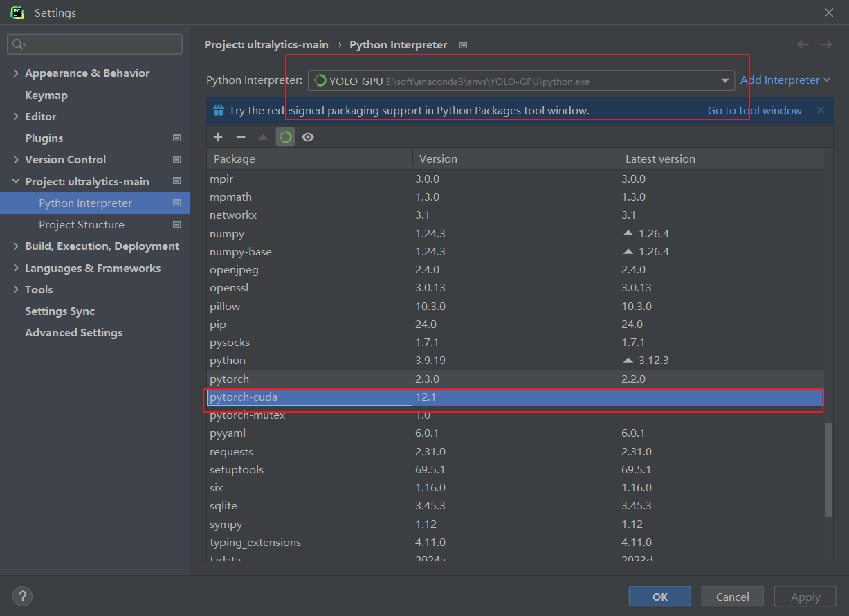
Task: Click the package list vertical scrollbar
Action: (x=828, y=469)
